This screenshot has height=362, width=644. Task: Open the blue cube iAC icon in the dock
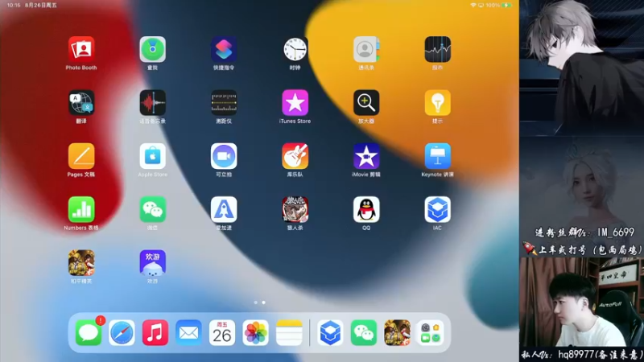pyautogui.click(x=330, y=332)
